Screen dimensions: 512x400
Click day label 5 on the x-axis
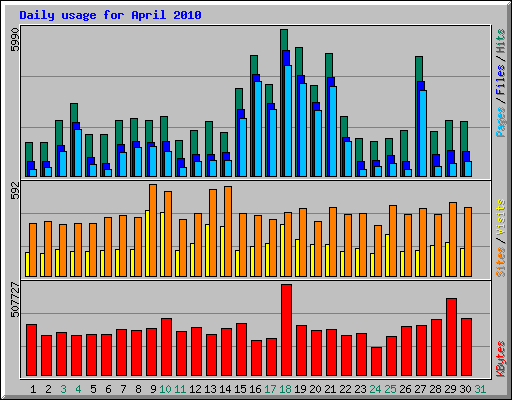pos(93,389)
